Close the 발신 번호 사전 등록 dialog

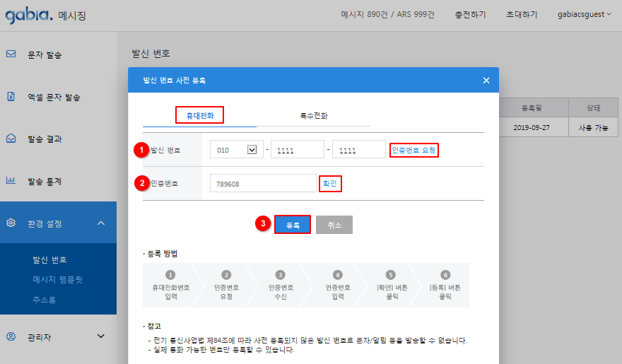[486, 81]
